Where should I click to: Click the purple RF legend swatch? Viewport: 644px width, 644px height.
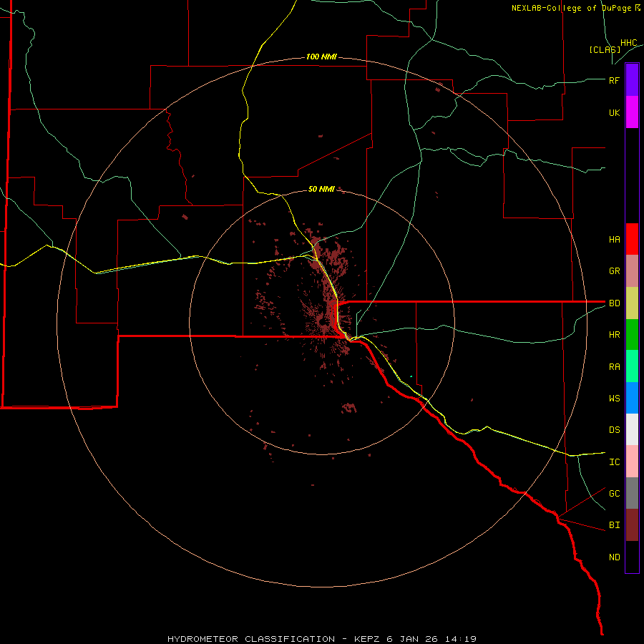click(632, 80)
